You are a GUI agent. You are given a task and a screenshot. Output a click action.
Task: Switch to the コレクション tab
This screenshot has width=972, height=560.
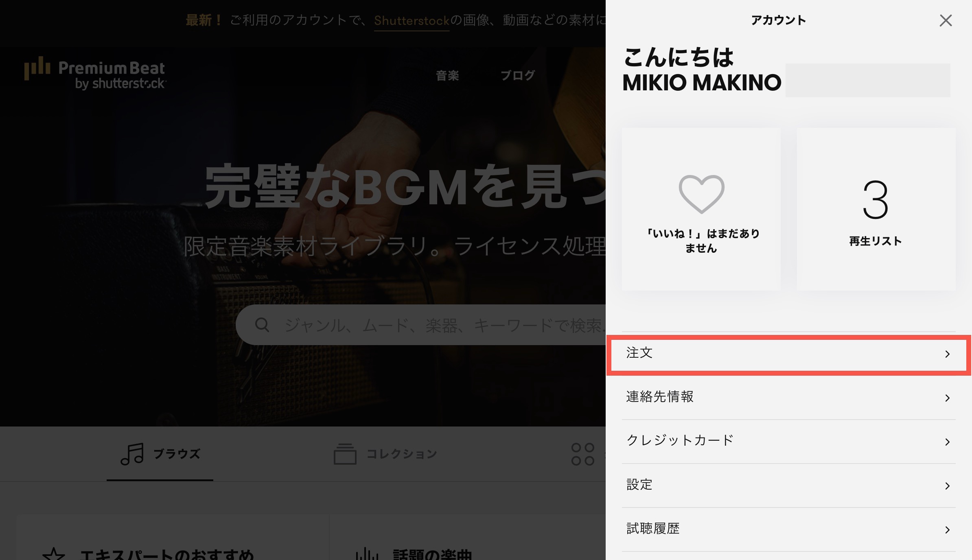click(385, 454)
